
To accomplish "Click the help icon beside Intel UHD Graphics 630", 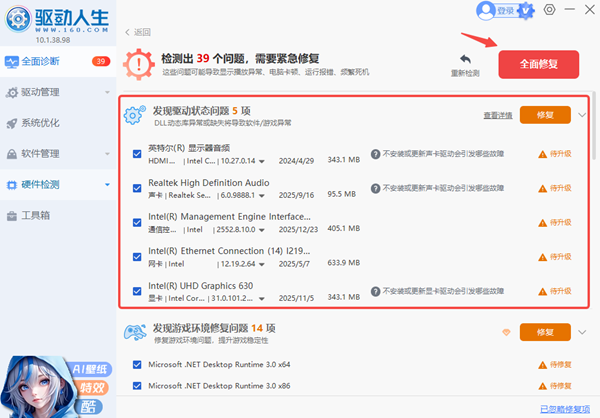I will (x=376, y=292).
